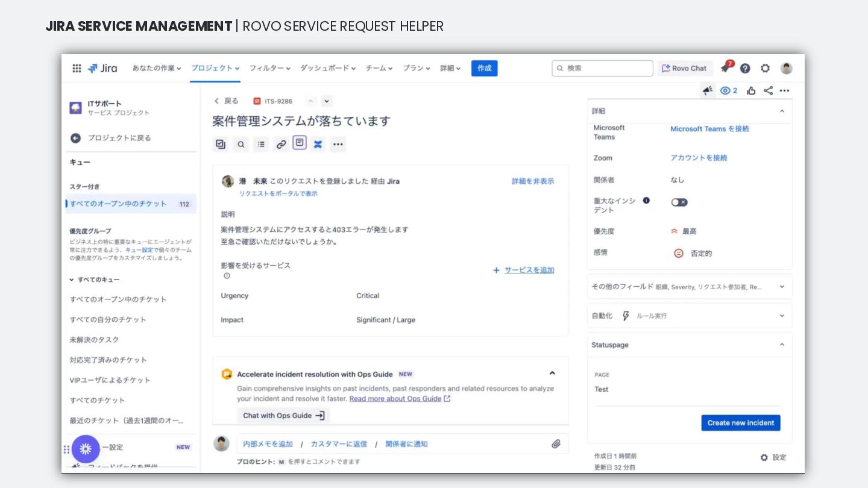Image resolution: width=868 pixels, height=488 pixels.
Task: Open フィルター menu
Action: point(270,68)
